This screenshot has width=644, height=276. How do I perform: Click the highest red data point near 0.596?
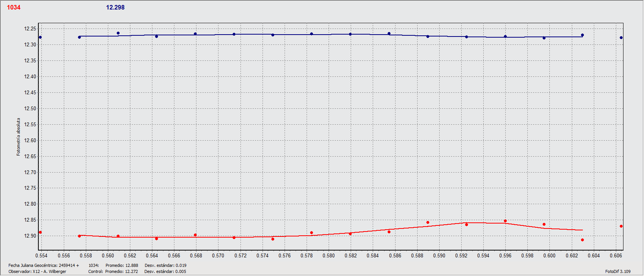[505, 221]
